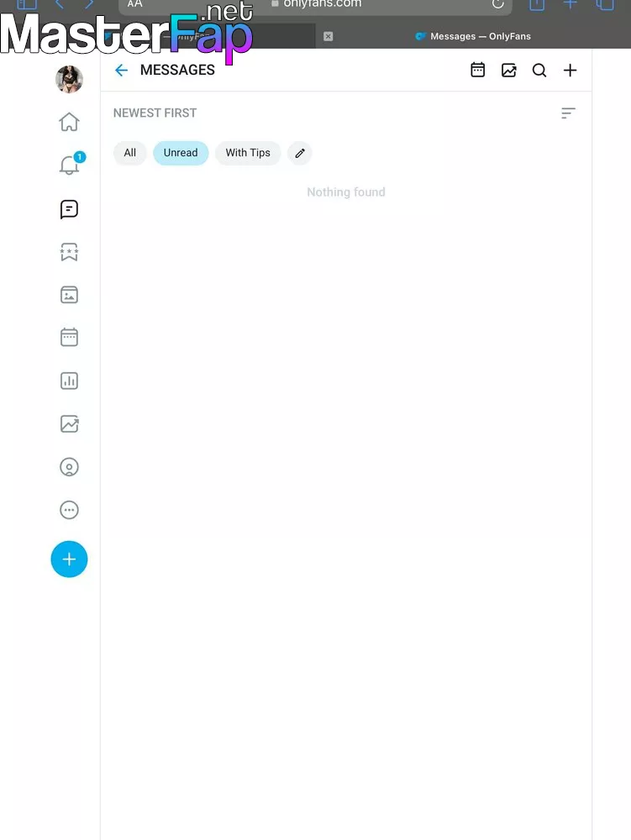The width and height of the screenshot is (631, 840).
Task: Select the All filter chip
Action: [x=129, y=153]
